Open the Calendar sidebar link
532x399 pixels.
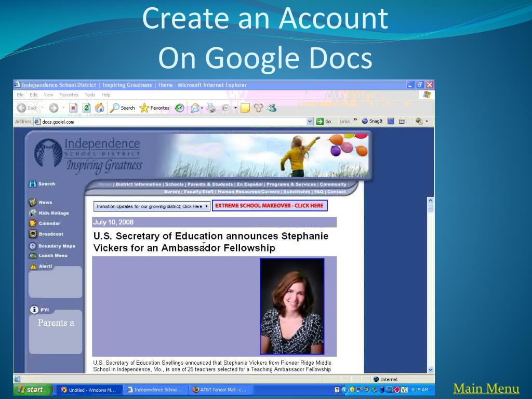coord(45,223)
